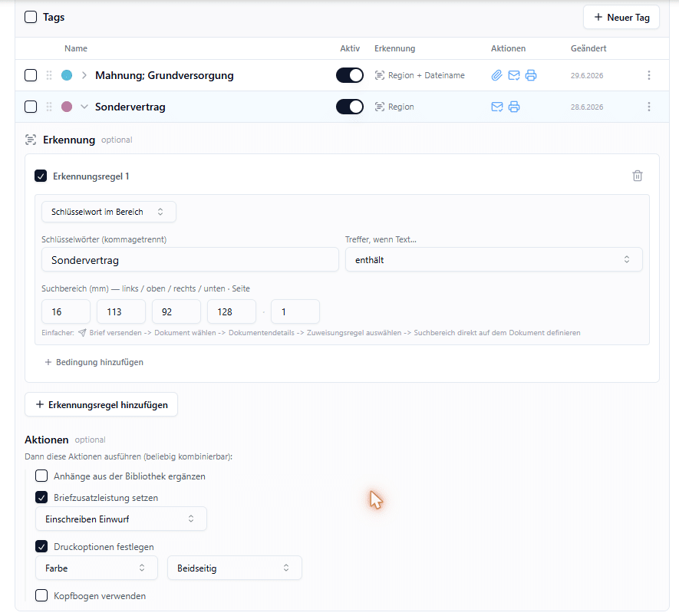This screenshot has height=616, width=679.
Task: Click the Geändert column header
Action: [588, 48]
